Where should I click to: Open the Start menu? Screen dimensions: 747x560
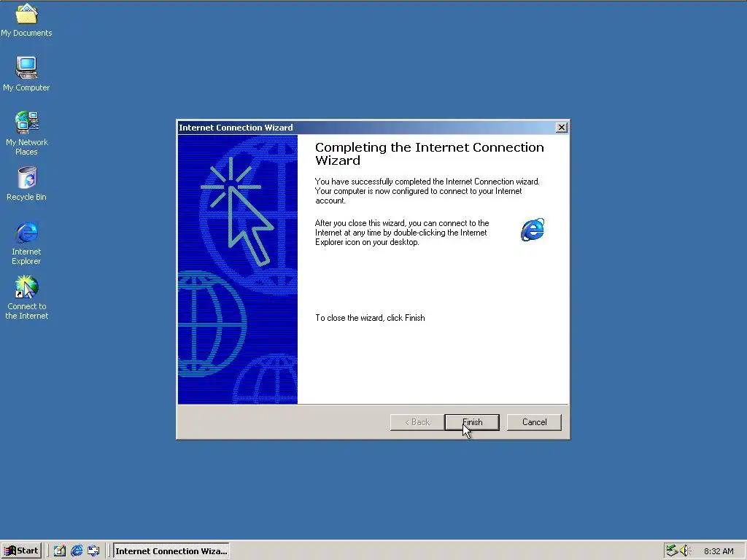21,551
